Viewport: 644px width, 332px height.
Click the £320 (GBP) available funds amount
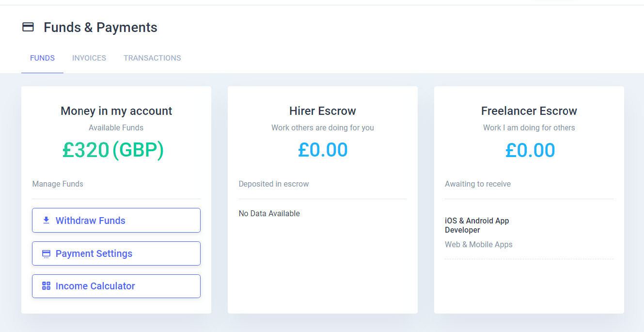[x=113, y=150]
